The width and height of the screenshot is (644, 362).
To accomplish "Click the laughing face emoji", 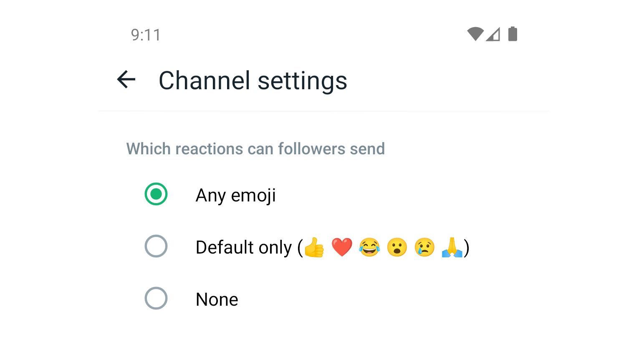I will [369, 247].
